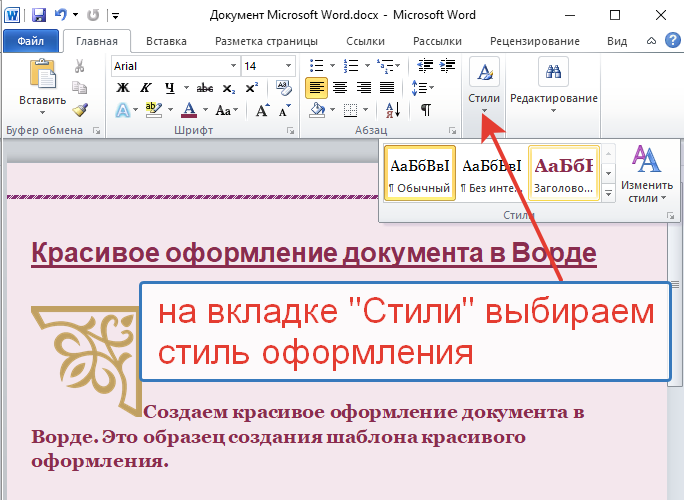Customize the Quick Access Toolbar

(115, 16)
